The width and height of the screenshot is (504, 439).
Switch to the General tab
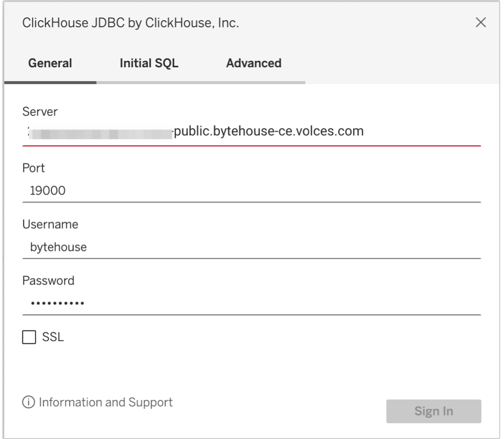[50, 63]
